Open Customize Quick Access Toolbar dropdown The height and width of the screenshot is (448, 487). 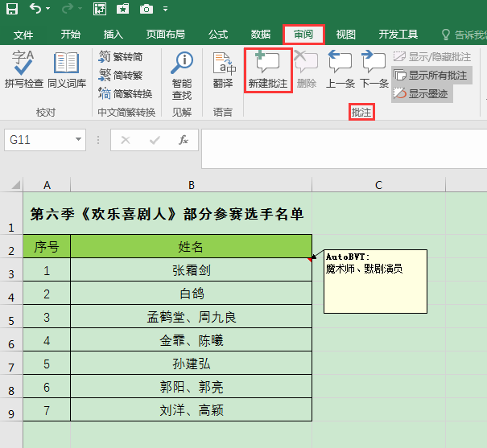[x=166, y=9]
